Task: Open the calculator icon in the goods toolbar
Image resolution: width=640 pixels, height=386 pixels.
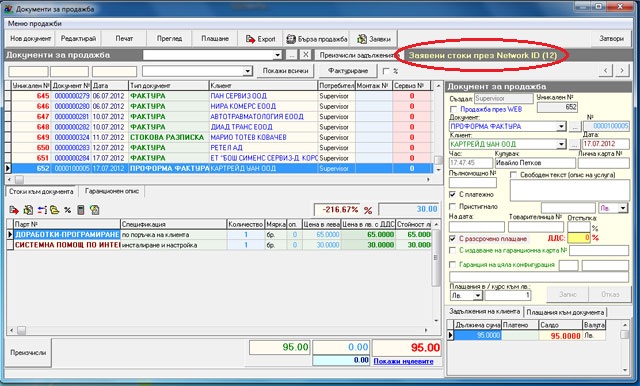Action: click(81, 210)
